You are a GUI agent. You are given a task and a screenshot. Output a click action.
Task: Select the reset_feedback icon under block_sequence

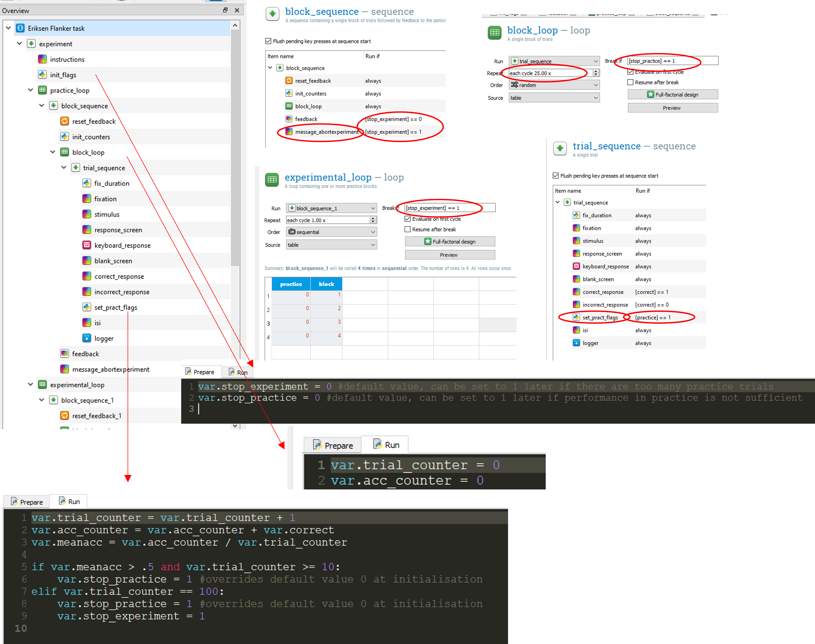[64, 121]
